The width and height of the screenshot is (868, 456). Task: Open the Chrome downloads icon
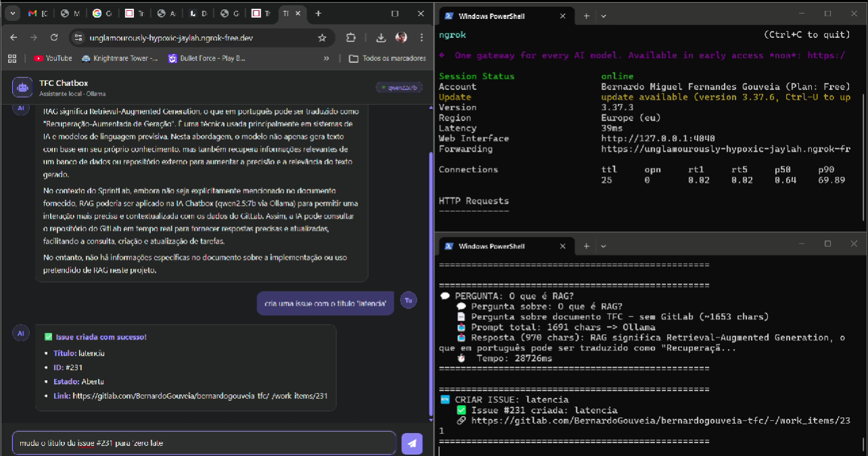tap(381, 38)
